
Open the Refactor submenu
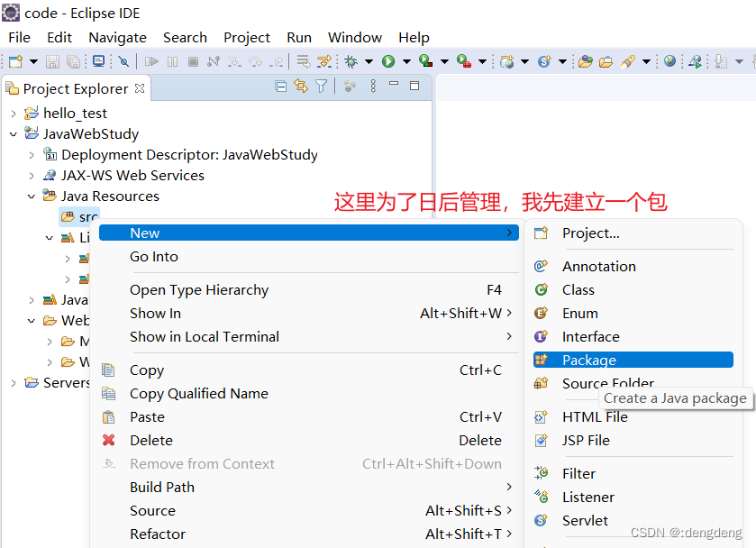[308, 534]
